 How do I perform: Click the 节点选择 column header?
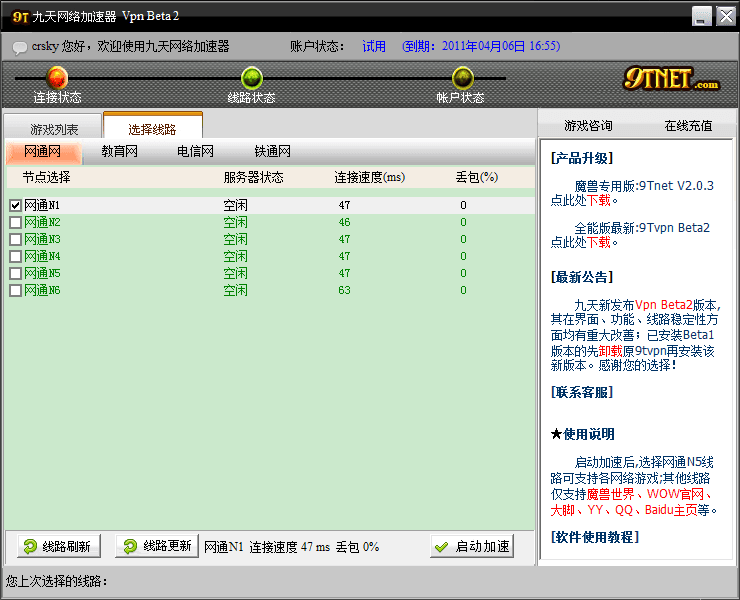pos(46,177)
